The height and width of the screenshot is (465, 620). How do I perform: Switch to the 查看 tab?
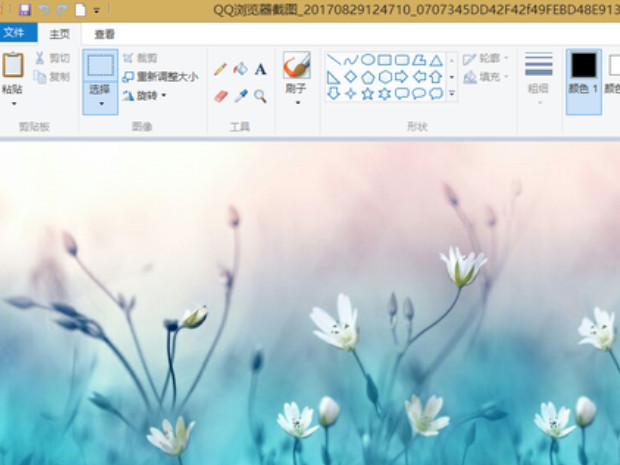click(x=104, y=34)
